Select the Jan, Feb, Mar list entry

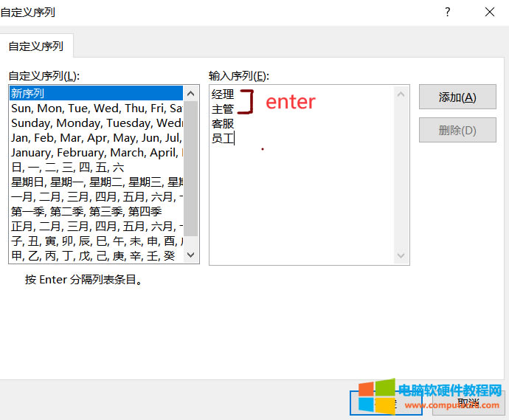96,137
